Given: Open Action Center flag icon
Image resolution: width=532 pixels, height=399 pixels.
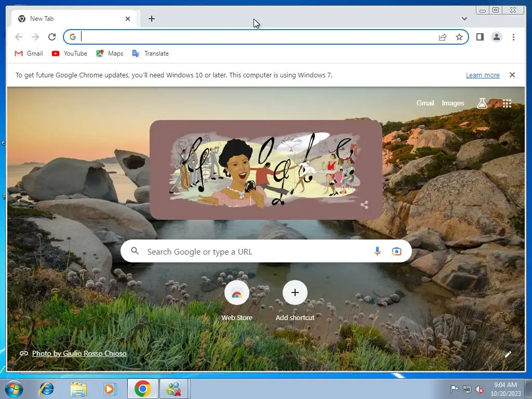Looking at the screenshot, I should click(x=454, y=389).
